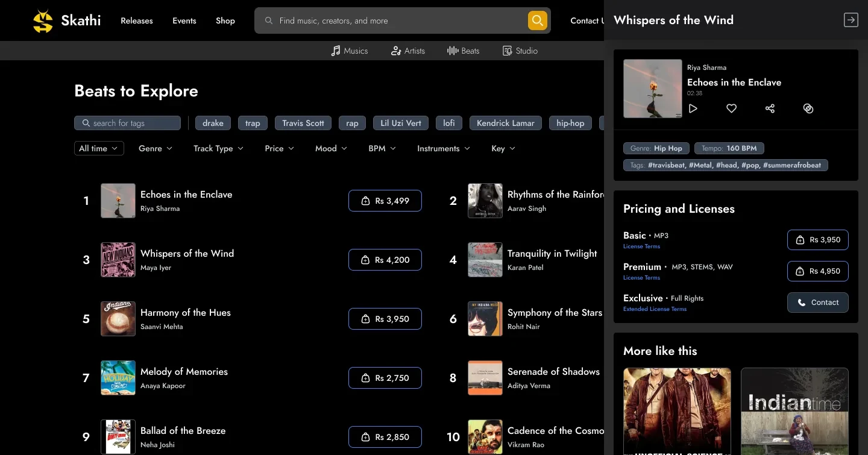Open the Key filter dropdown

[503, 148]
